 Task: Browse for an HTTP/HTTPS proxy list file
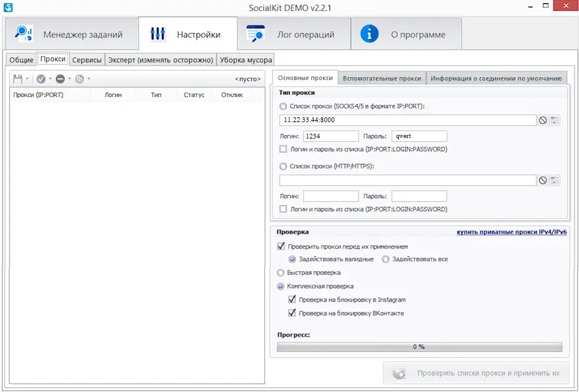tap(555, 181)
